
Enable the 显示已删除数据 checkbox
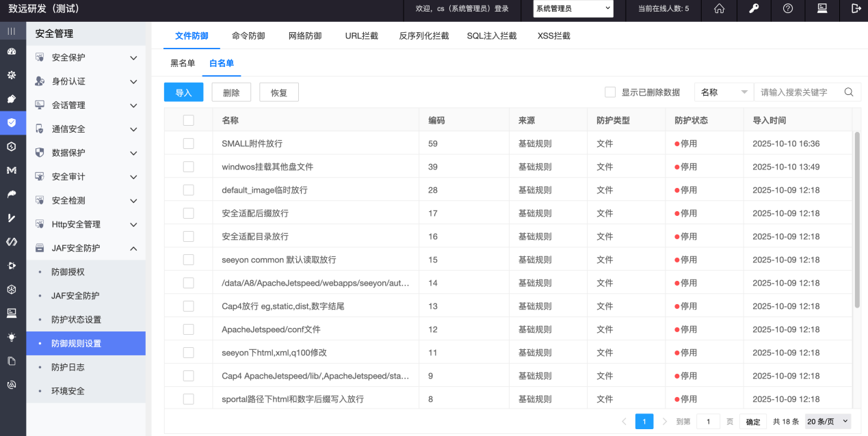point(610,92)
